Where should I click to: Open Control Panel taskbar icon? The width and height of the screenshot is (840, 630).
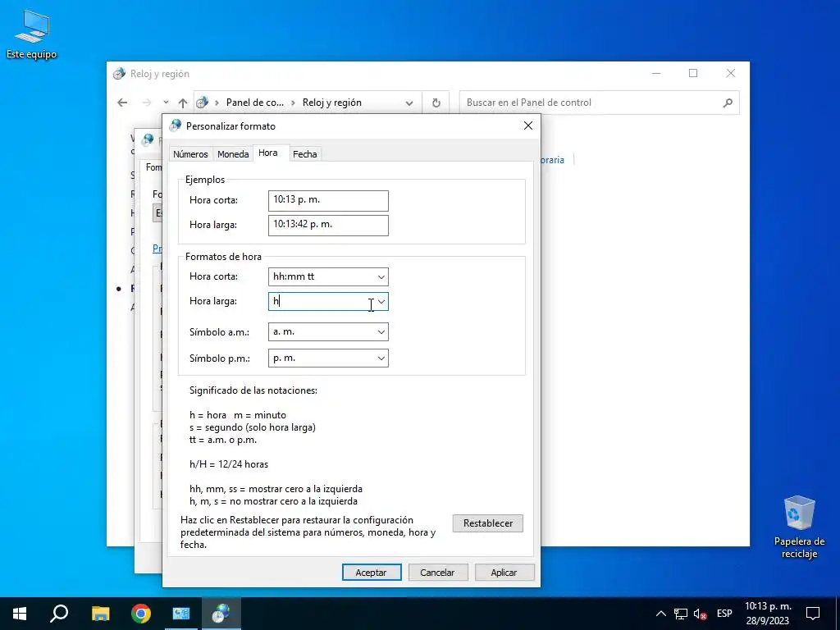[x=181, y=614]
